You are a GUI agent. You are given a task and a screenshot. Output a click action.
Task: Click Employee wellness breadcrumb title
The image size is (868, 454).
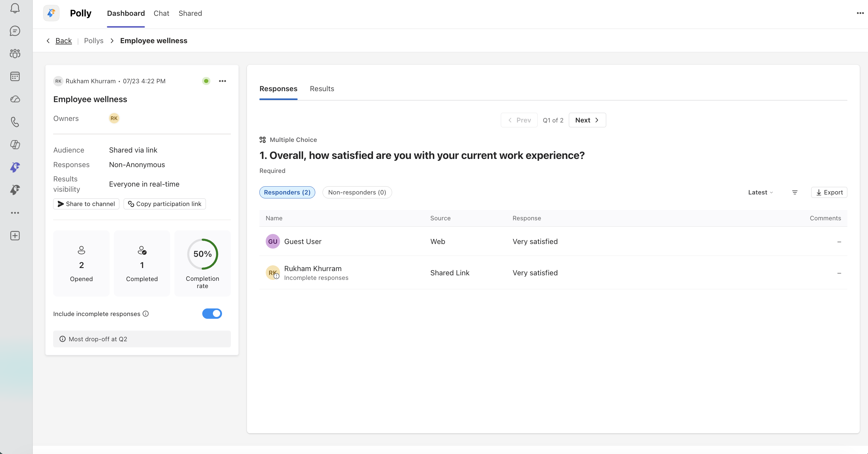click(154, 41)
